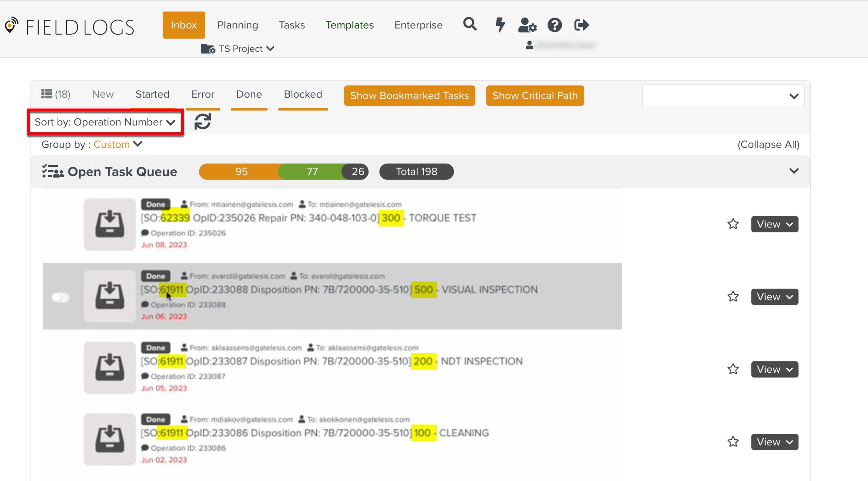Expand TS Project selector
Viewport: 868px width, 481px height.
point(238,49)
